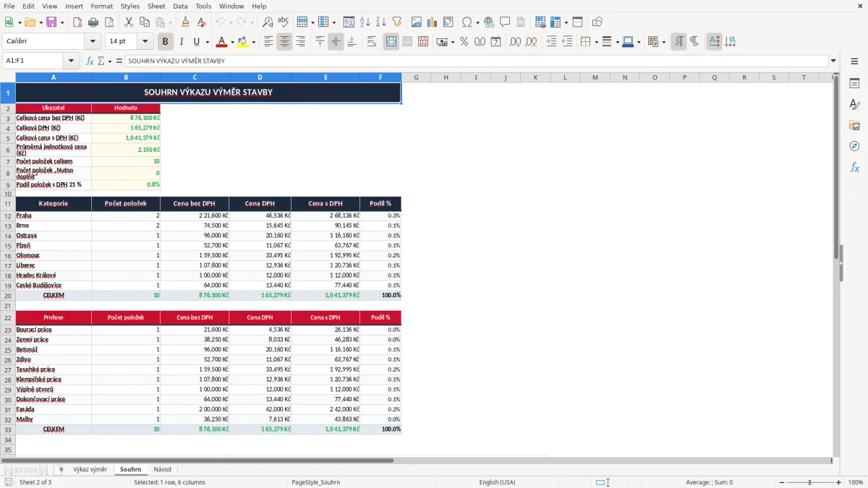Open the font size dropdown
Screen dimensions: 868x488
[145, 42]
